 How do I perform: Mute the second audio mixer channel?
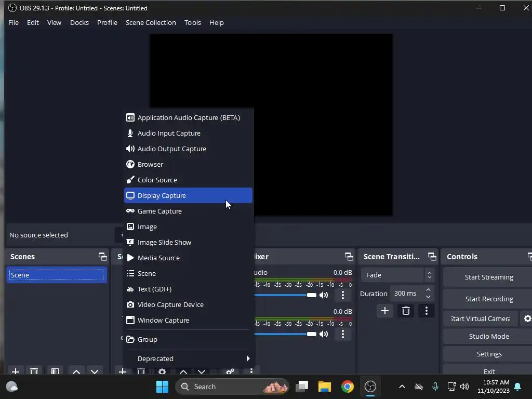[x=324, y=334]
